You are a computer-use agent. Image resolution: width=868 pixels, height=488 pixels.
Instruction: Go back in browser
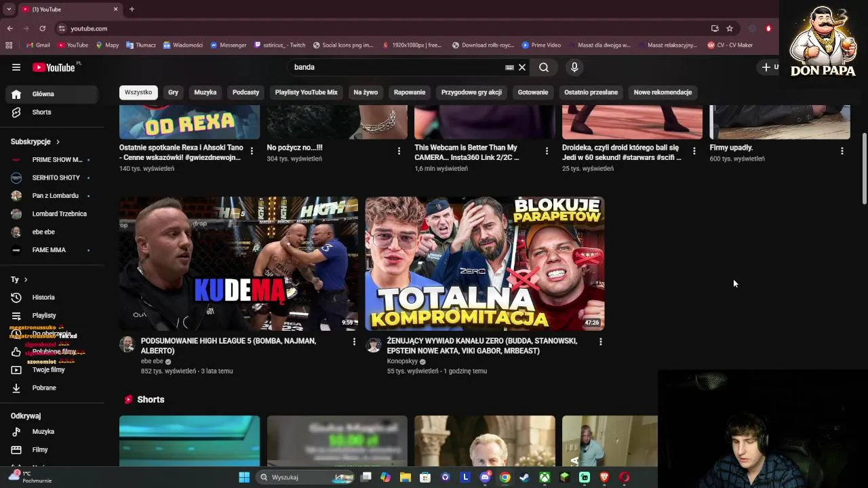[9, 28]
